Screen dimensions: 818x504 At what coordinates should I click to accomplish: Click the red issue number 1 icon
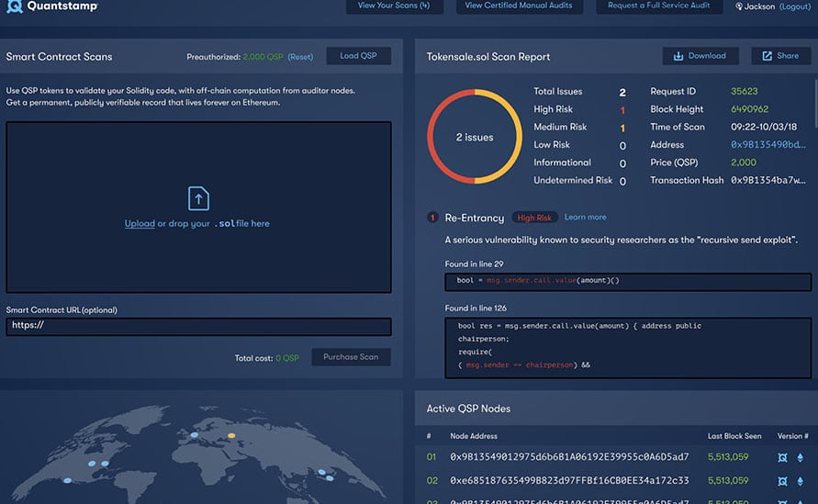(432, 217)
